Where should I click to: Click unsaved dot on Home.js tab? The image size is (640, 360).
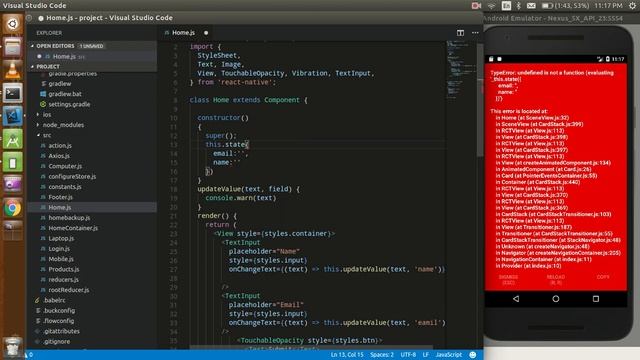206,33
